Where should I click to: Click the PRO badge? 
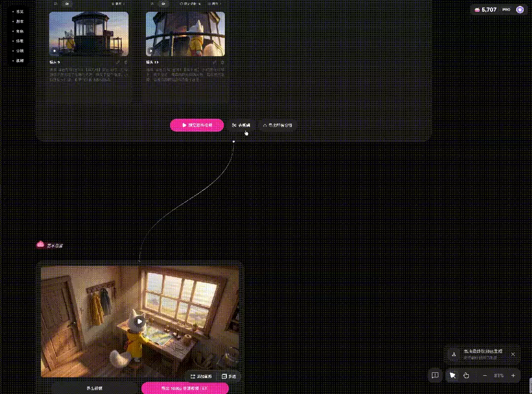pyautogui.click(x=506, y=10)
